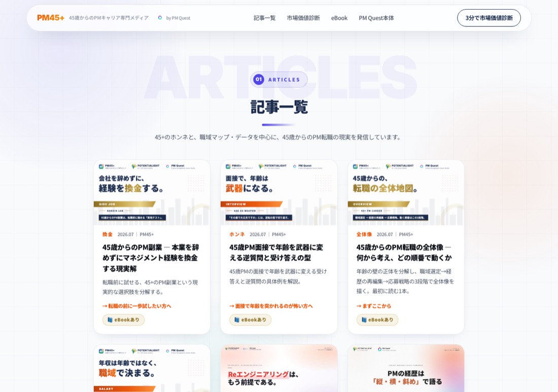Open PM Quest本体 nav item
558x392 pixels.
point(376,18)
